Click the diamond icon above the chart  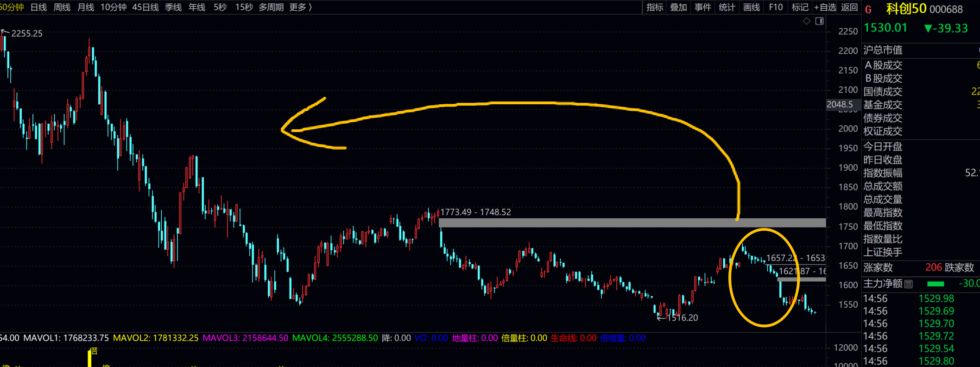(x=807, y=21)
